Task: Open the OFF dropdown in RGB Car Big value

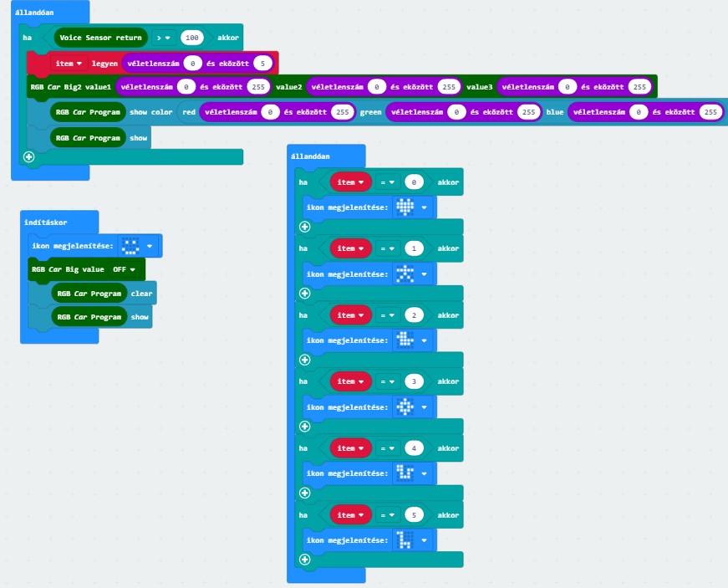Action: tap(124, 270)
